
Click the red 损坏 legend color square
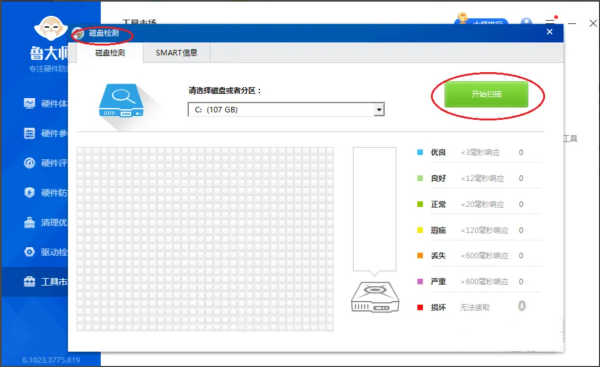pyautogui.click(x=420, y=307)
